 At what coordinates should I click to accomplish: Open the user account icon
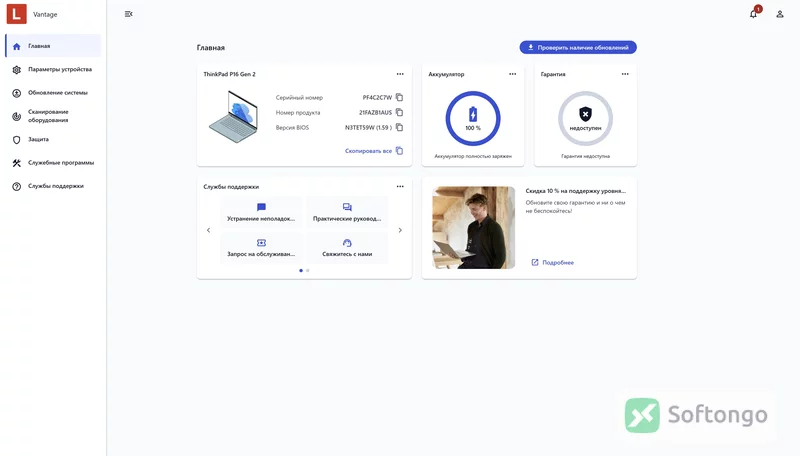780,14
